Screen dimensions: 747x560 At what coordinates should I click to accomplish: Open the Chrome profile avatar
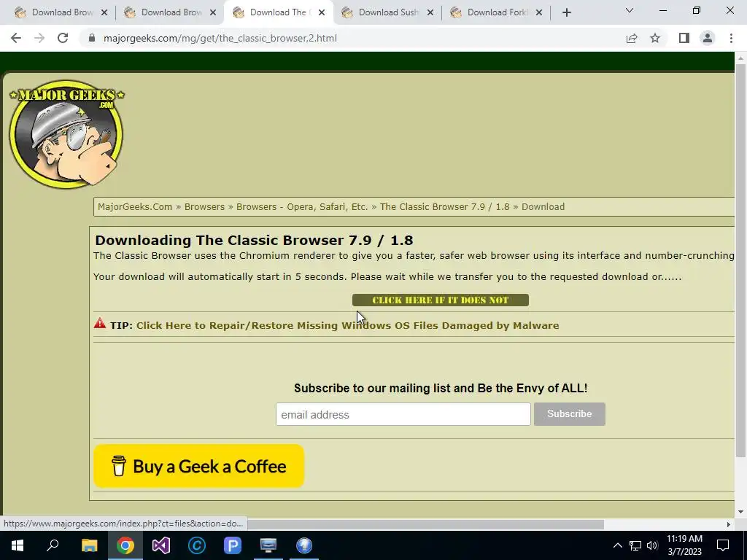pyautogui.click(x=708, y=38)
